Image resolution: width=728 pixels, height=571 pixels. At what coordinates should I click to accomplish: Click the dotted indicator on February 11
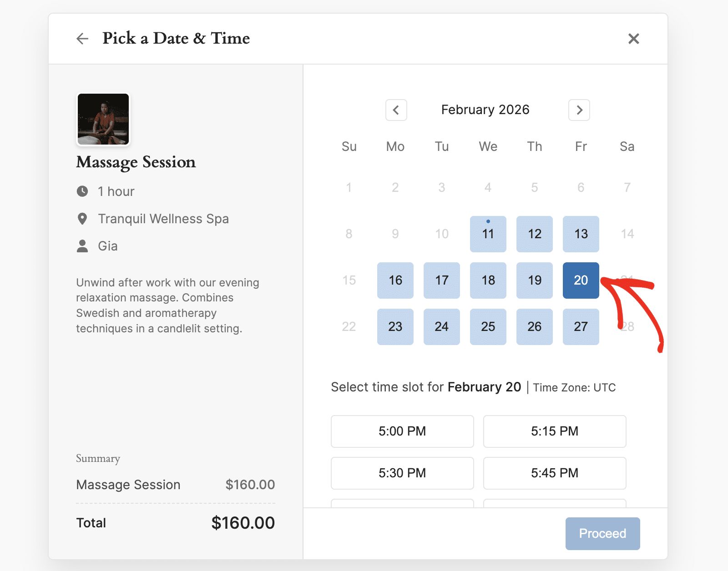[x=488, y=221]
